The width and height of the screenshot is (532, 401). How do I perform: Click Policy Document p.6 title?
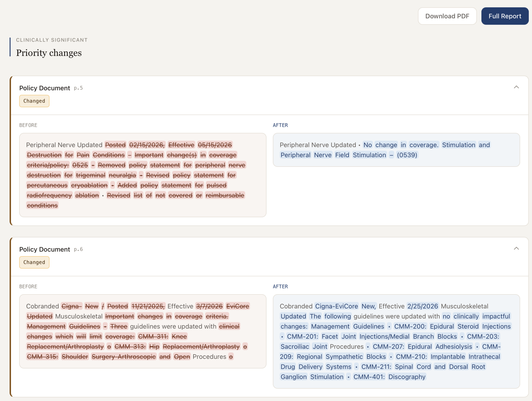45,250
